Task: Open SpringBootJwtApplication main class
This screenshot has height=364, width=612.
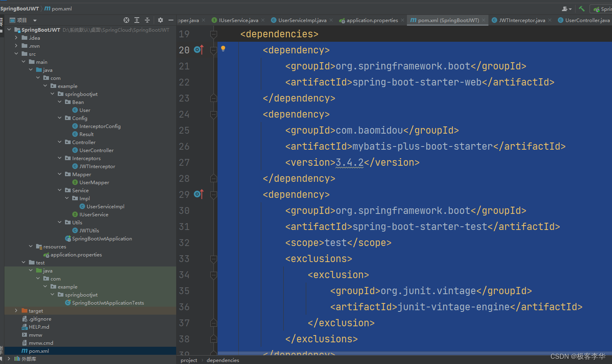Action: [102, 238]
